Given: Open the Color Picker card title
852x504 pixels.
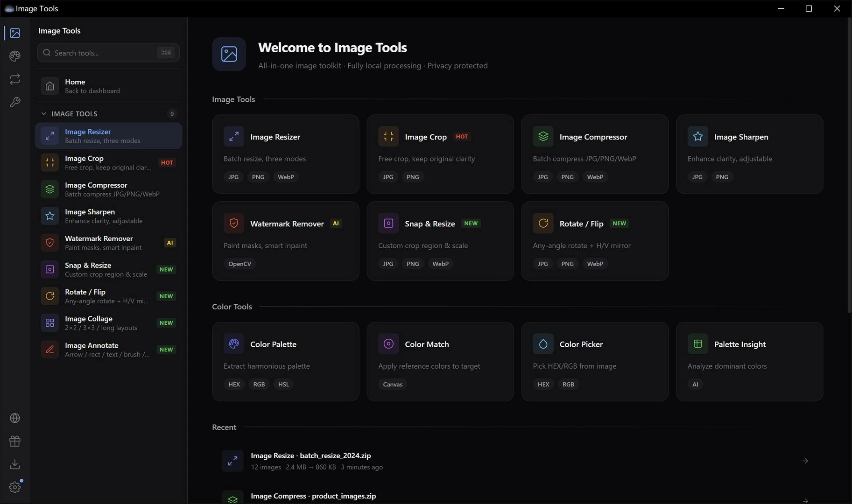Looking at the screenshot, I should tap(581, 344).
